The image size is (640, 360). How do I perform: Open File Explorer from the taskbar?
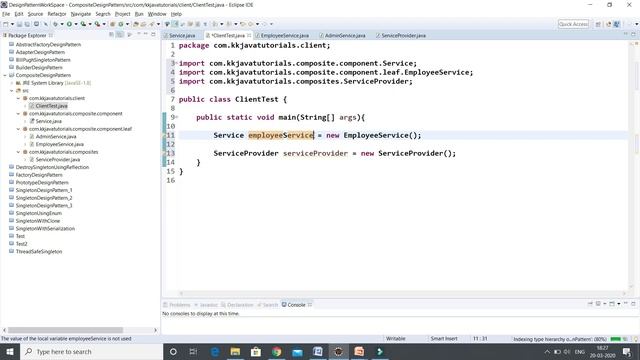tap(235, 351)
